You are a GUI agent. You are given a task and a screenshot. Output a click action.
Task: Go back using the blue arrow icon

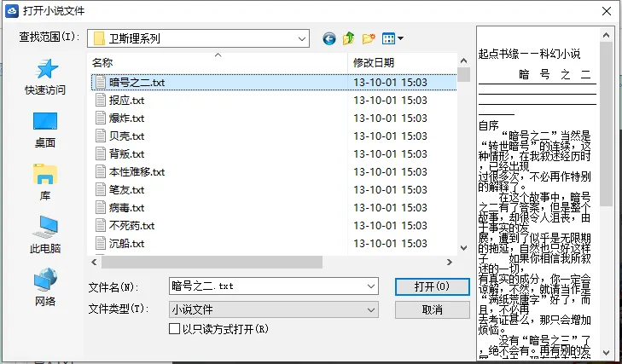pyautogui.click(x=329, y=38)
